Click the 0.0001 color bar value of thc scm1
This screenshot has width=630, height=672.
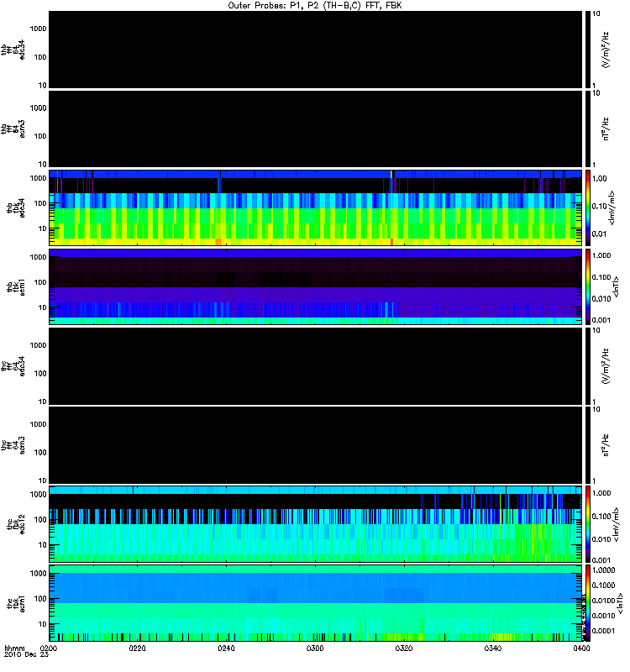(x=603, y=631)
